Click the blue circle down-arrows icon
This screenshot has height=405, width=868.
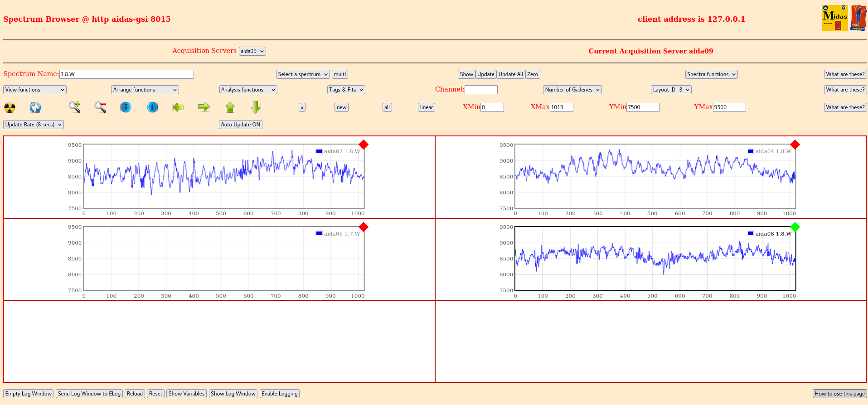[x=126, y=107]
